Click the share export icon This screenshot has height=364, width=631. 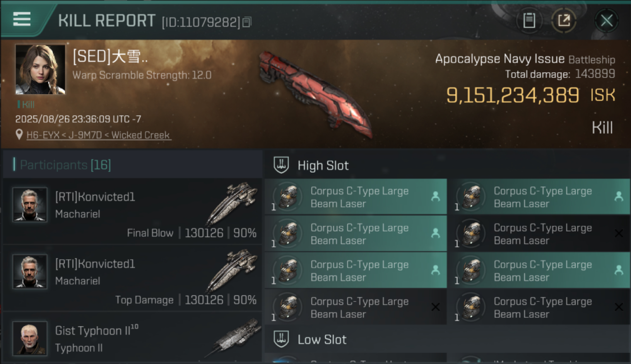[x=564, y=21]
